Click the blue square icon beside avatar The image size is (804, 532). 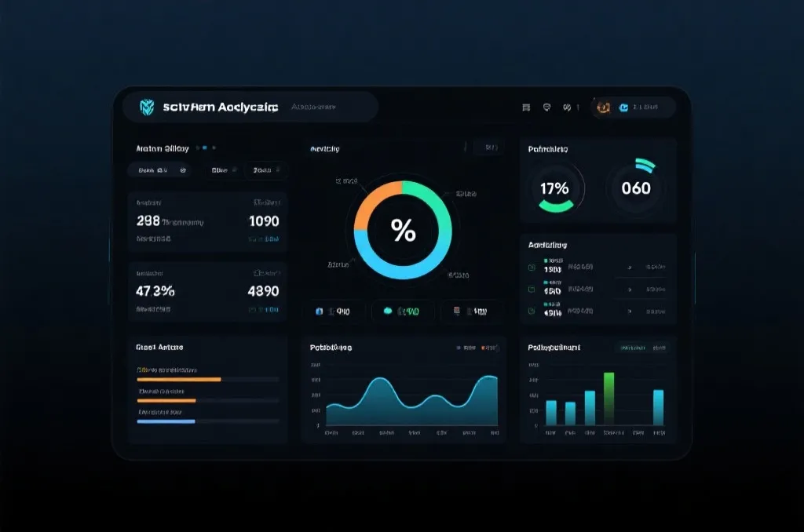[x=623, y=107]
